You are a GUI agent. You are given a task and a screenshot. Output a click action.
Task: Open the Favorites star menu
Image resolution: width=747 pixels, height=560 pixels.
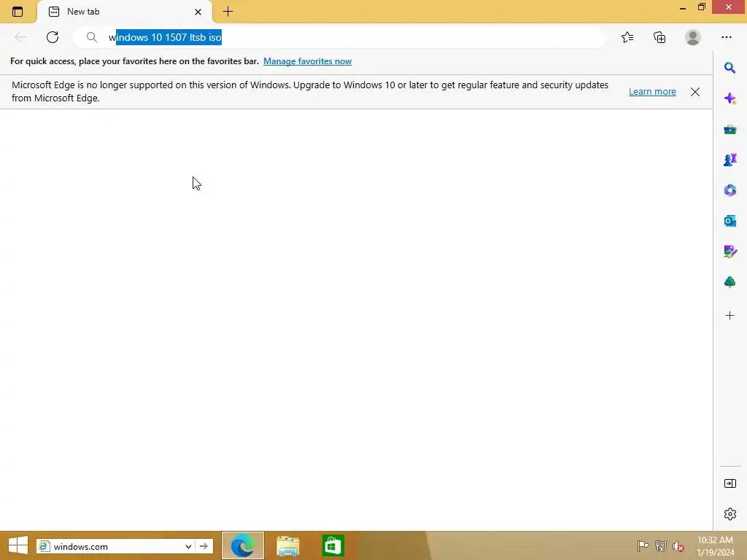[627, 37]
